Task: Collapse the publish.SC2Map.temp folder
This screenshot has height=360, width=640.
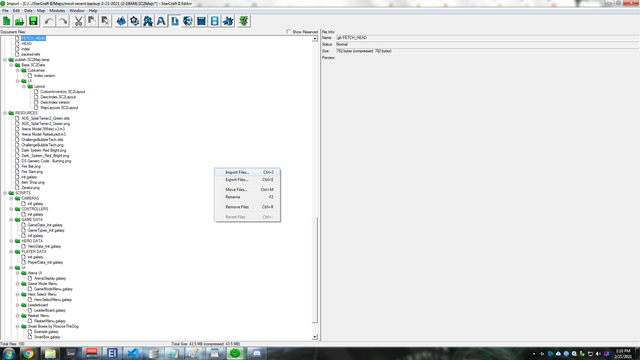Action: pos(5,60)
